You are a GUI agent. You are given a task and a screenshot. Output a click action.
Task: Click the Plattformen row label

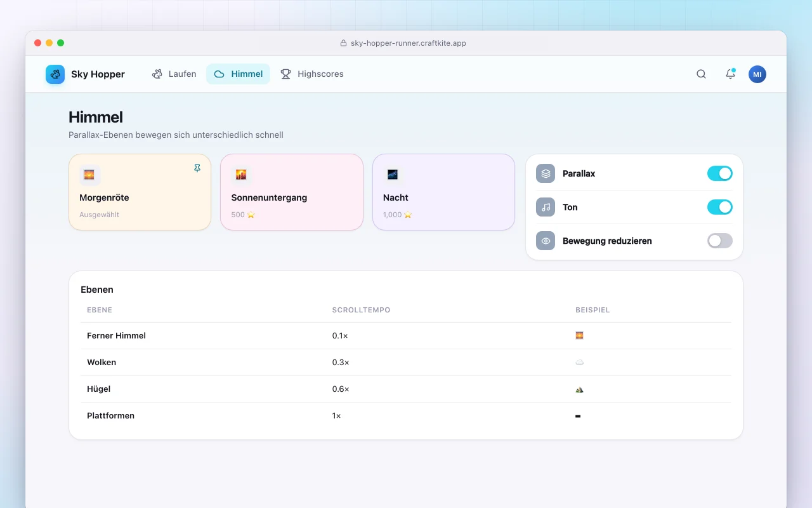tap(110, 415)
